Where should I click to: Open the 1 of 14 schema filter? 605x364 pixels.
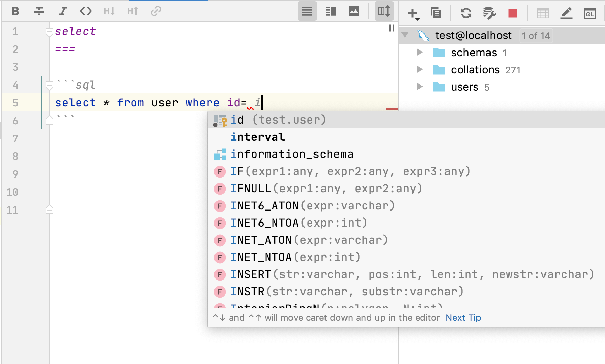(536, 36)
